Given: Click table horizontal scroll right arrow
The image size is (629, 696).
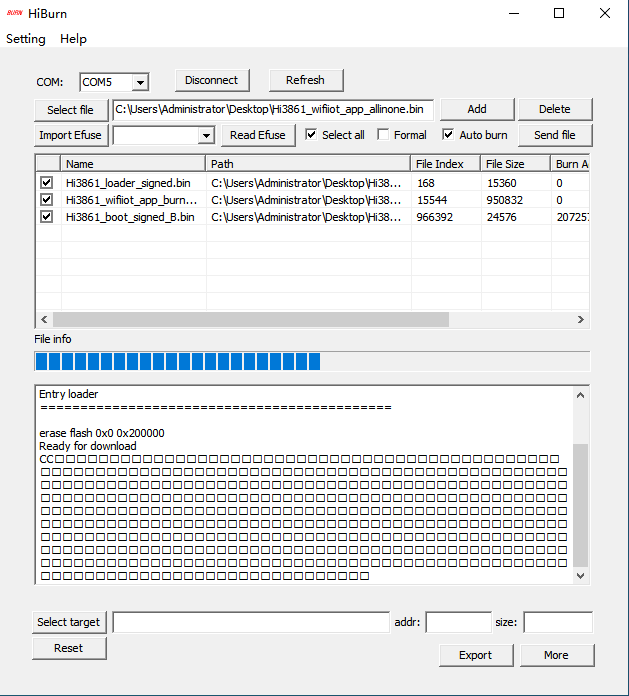Looking at the screenshot, I should pyautogui.click(x=581, y=319).
